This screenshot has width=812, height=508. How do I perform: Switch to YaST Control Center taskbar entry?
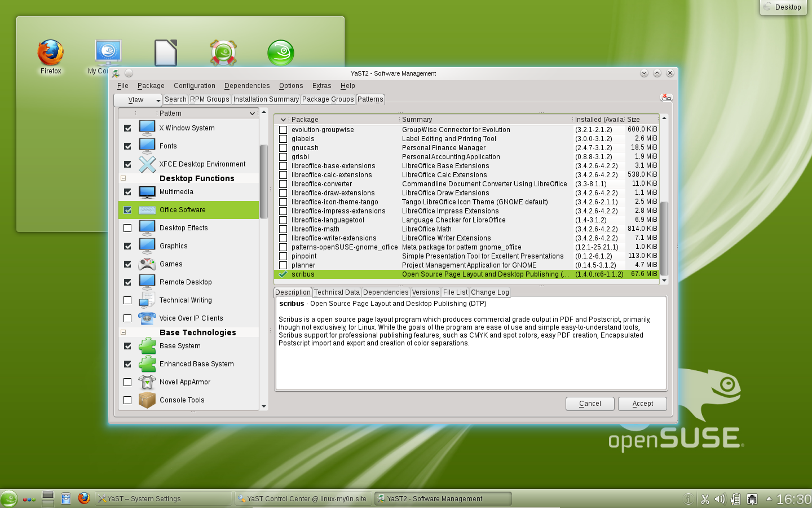point(303,498)
